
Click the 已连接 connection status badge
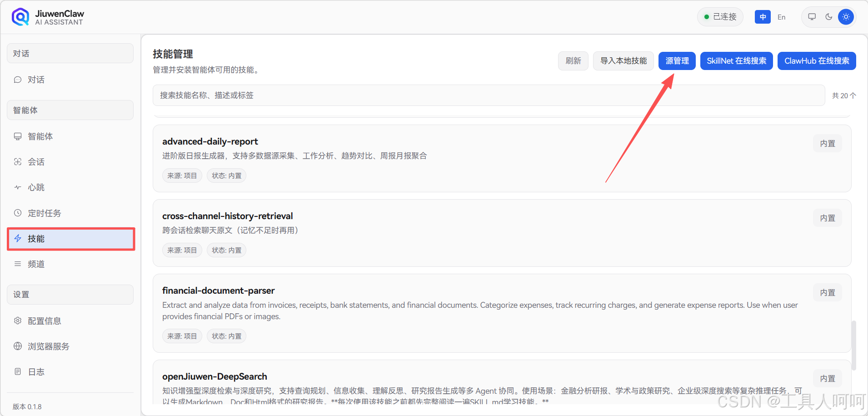720,17
